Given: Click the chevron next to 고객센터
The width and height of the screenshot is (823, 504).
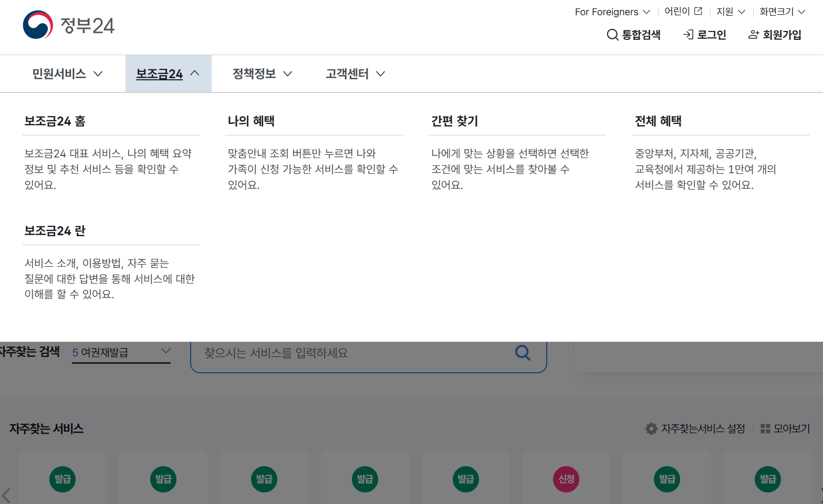Looking at the screenshot, I should point(381,74).
